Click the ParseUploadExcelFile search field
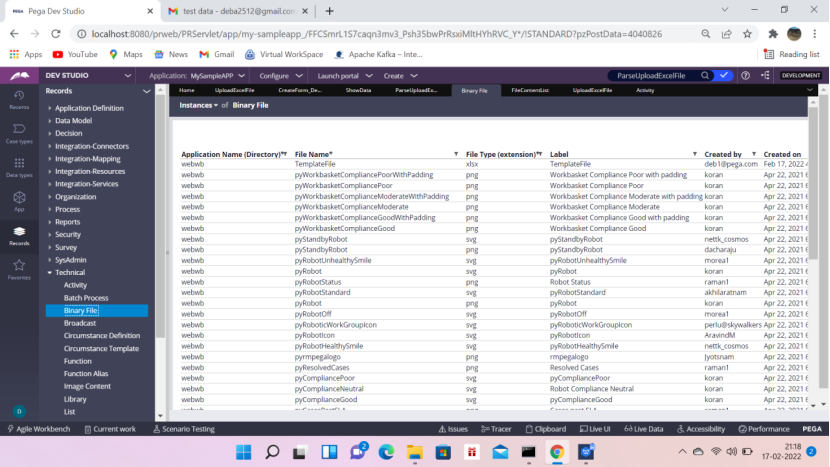This screenshot has width=830, height=467. point(651,76)
